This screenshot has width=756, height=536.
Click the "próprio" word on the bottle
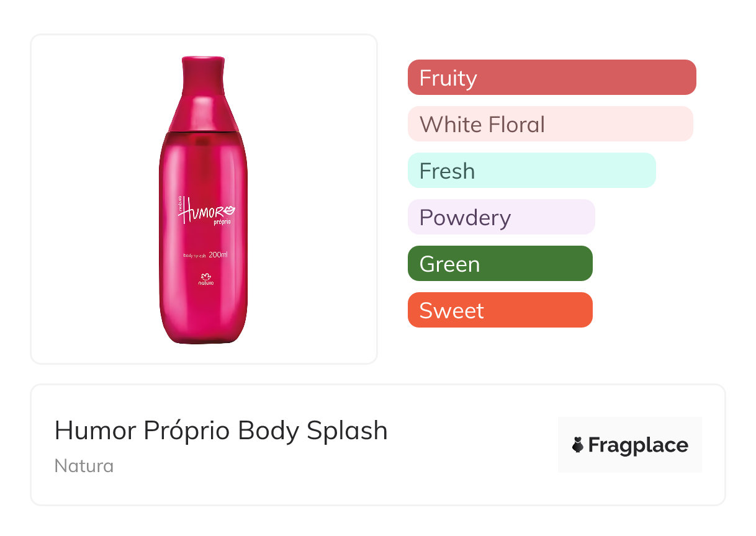222,222
